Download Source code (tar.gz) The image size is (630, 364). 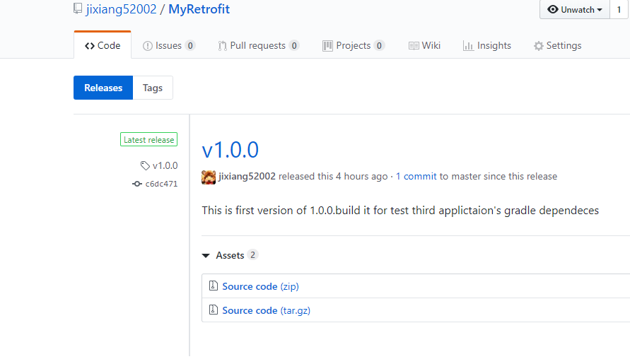coord(266,310)
